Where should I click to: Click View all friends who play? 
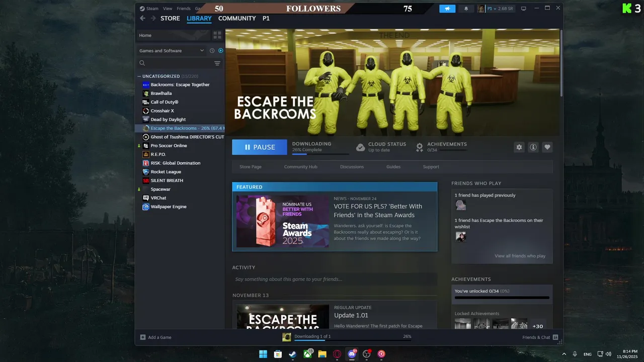520,256
